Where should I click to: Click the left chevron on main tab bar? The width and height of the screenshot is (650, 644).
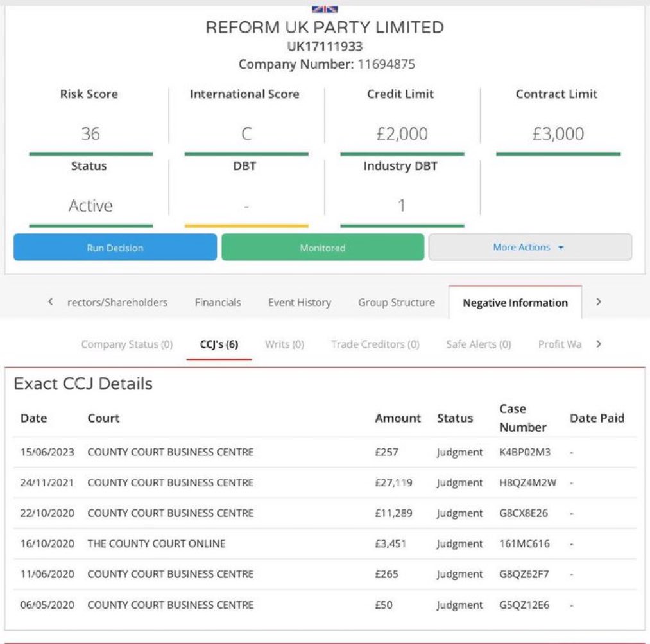[50, 301]
